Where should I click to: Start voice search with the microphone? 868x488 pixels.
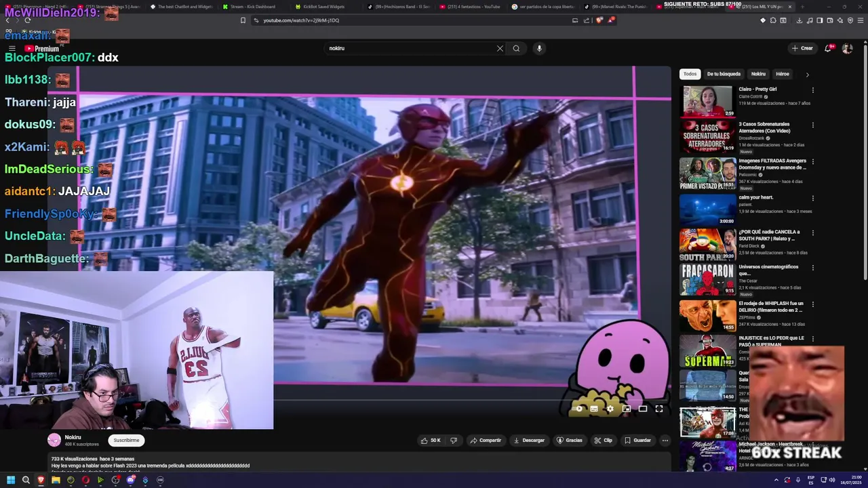pos(539,48)
